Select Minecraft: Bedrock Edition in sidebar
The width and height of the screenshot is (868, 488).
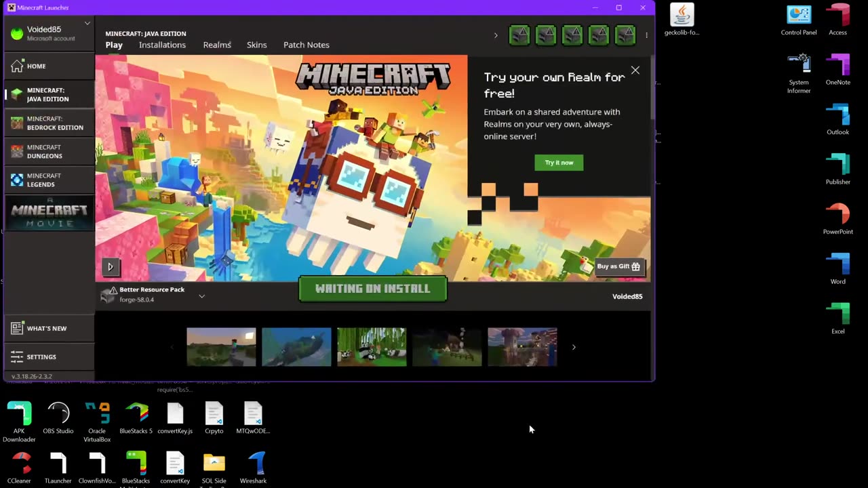tap(49, 123)
